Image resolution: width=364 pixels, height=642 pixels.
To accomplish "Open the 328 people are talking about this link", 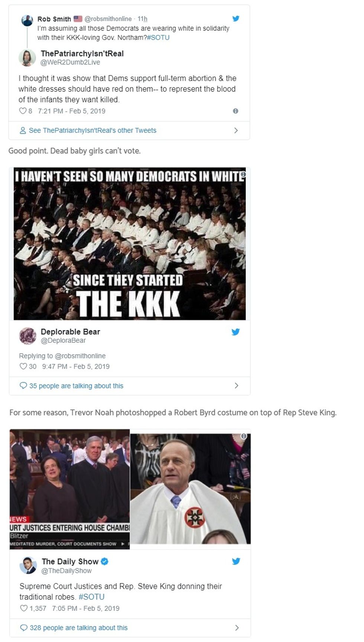I will 79,628.
